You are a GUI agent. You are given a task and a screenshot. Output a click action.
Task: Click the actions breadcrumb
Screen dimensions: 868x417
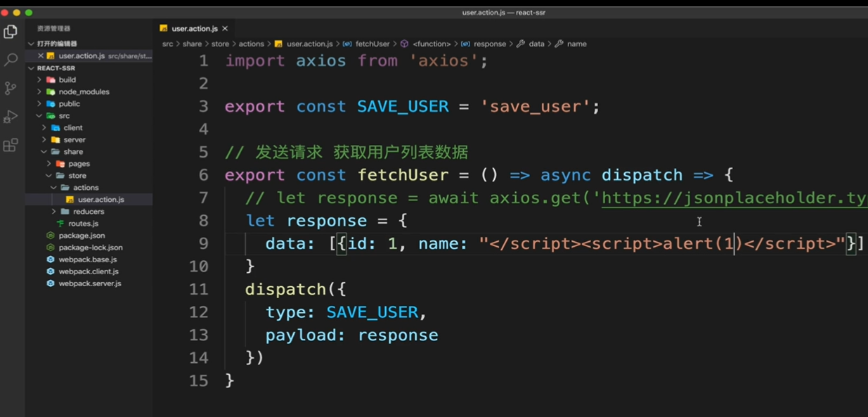(x=251, y=44)
